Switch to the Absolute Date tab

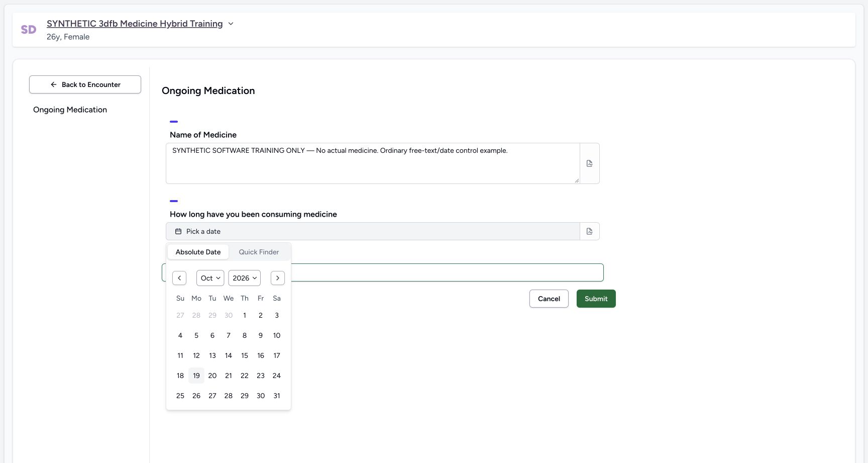click(198, 252)
